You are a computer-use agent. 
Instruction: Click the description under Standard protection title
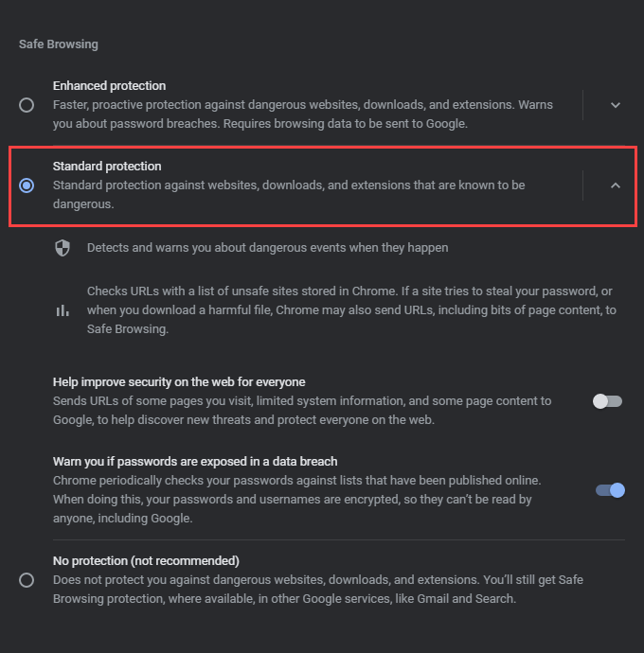point(289,194)
